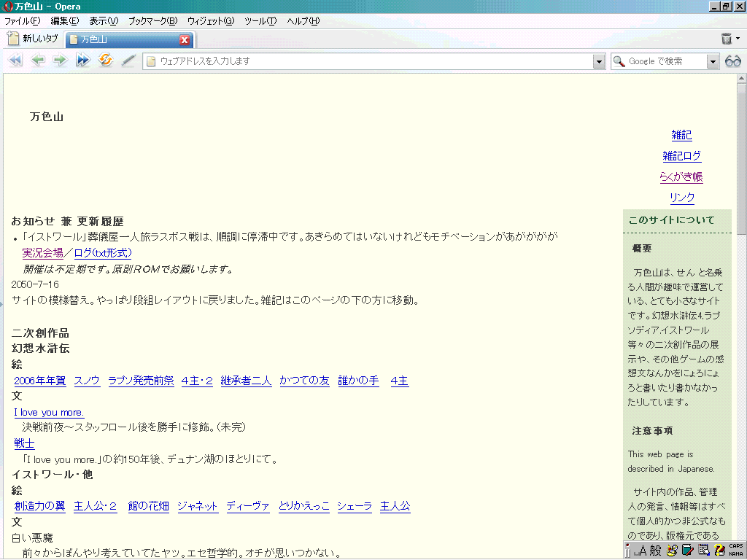The image size is (747, 560).
Task: Click the 注意事項 sidebar heading
Action: click(x=652, y=431)
